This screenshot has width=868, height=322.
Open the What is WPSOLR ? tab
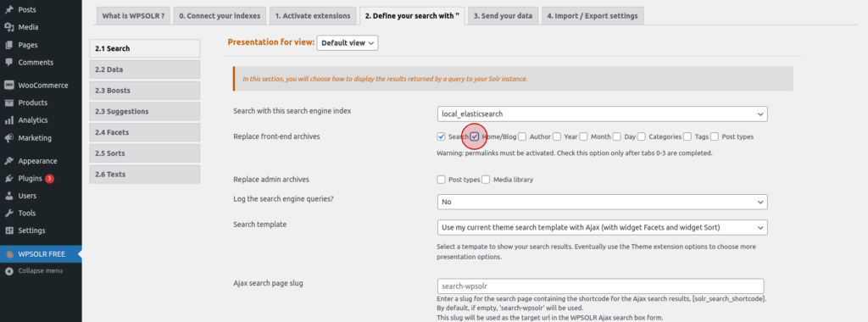(x=133, y=16)
